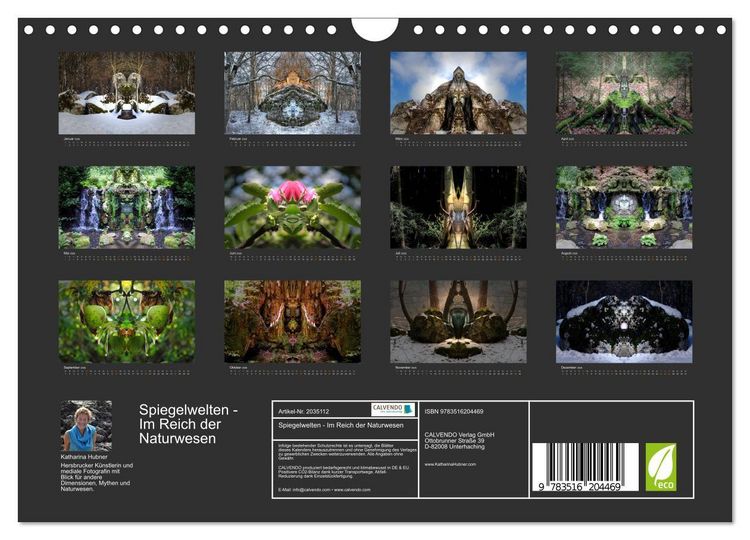750x540 pixels.
Task: Open the March rock under blue sky image
Action: click(x=458, y=93)
